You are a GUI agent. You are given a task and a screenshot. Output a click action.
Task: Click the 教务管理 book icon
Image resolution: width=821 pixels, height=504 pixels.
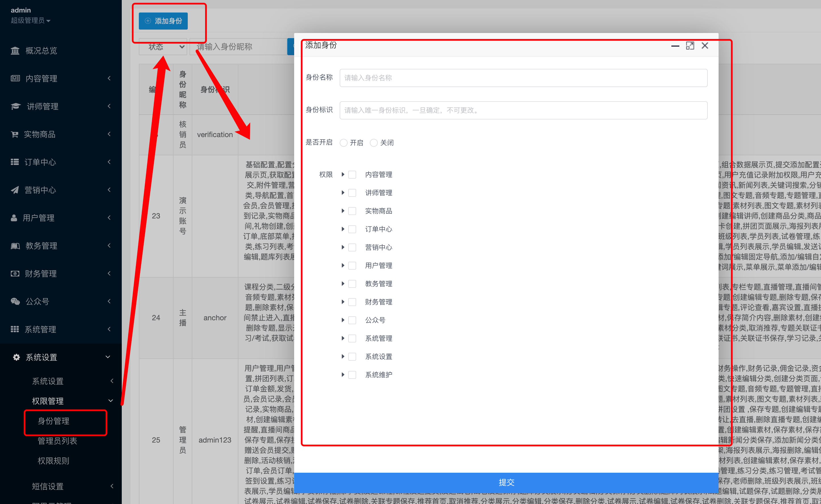tap(15, 246)
